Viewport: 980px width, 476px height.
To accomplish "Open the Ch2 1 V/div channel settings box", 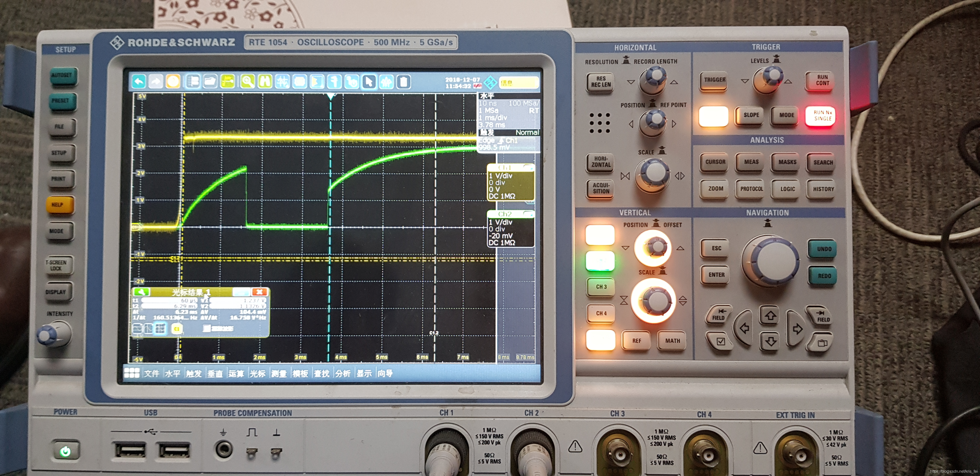I will pos(511,229).
